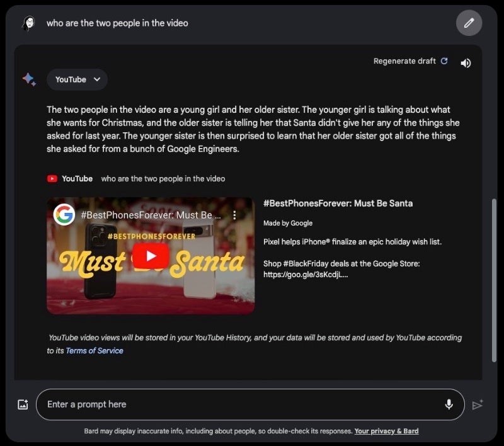The image size is (504, 446).
Task: Click the user profile avatar
Action: (28, 23)
